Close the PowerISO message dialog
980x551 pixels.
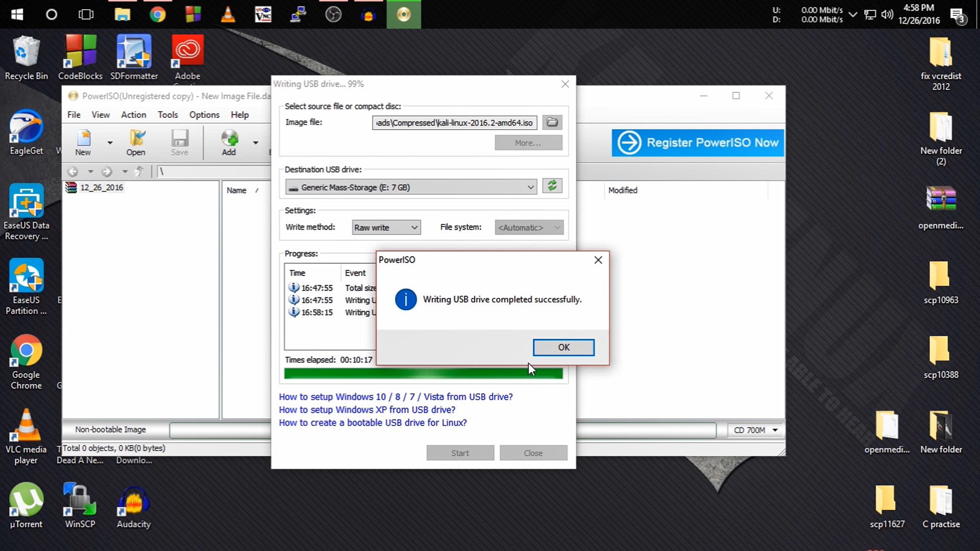tap(598, 260)
